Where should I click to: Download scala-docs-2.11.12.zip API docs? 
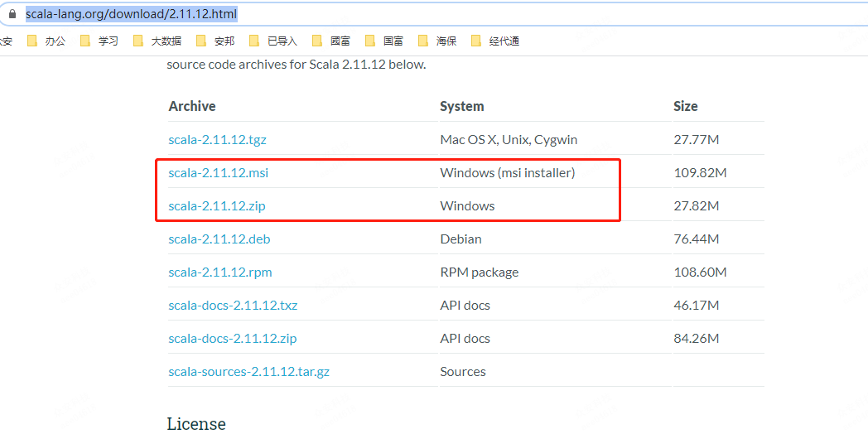(x=233, y=338)
